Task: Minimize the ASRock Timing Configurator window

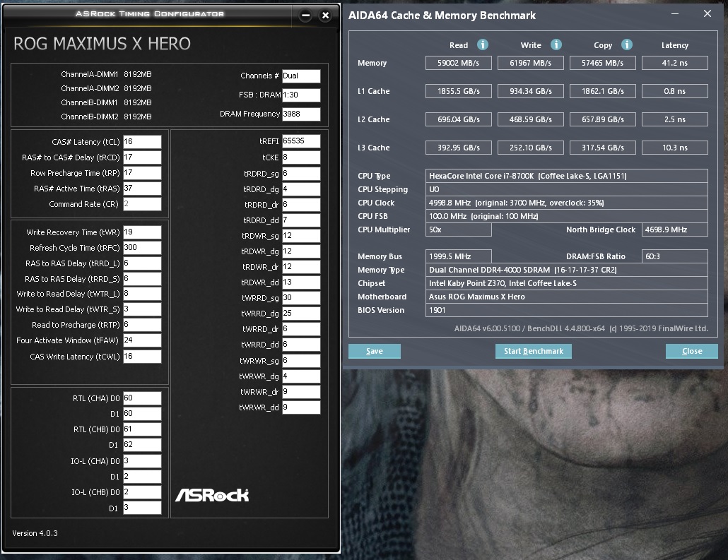Action: tap(305, 16)
